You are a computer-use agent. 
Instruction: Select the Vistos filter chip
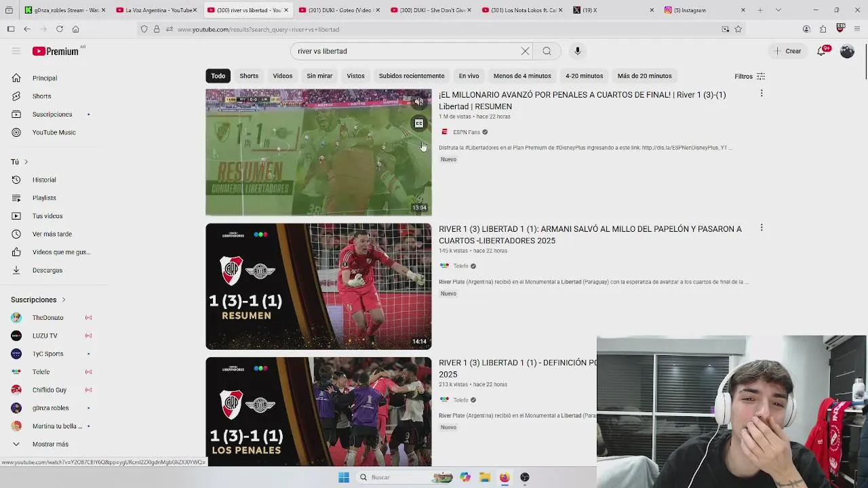click(355, 76)
